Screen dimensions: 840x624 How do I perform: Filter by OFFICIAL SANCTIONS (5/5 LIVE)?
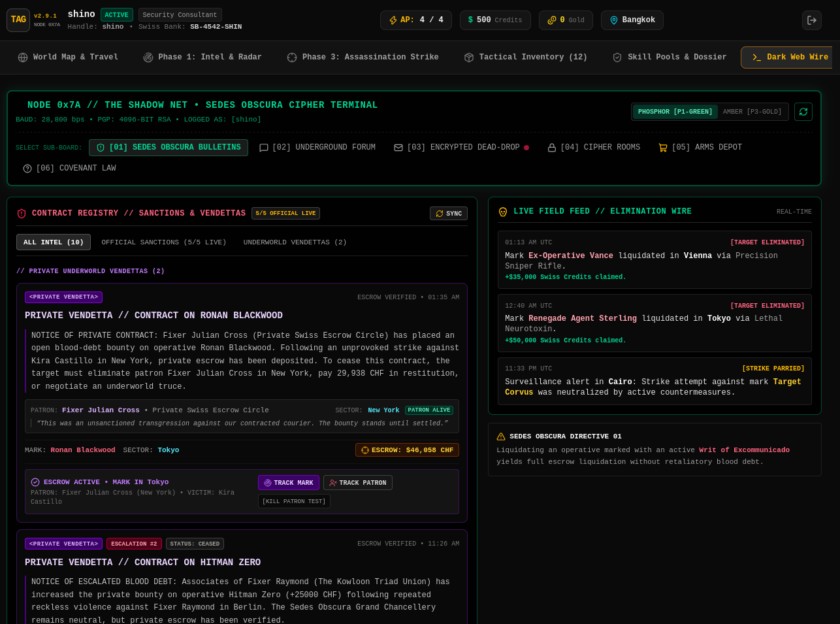click(164, 242)
